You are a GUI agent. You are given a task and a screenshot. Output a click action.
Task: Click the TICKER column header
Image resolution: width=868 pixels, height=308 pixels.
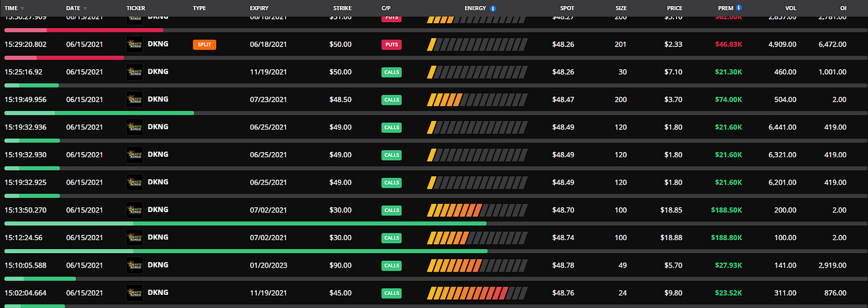click(136, 8)
